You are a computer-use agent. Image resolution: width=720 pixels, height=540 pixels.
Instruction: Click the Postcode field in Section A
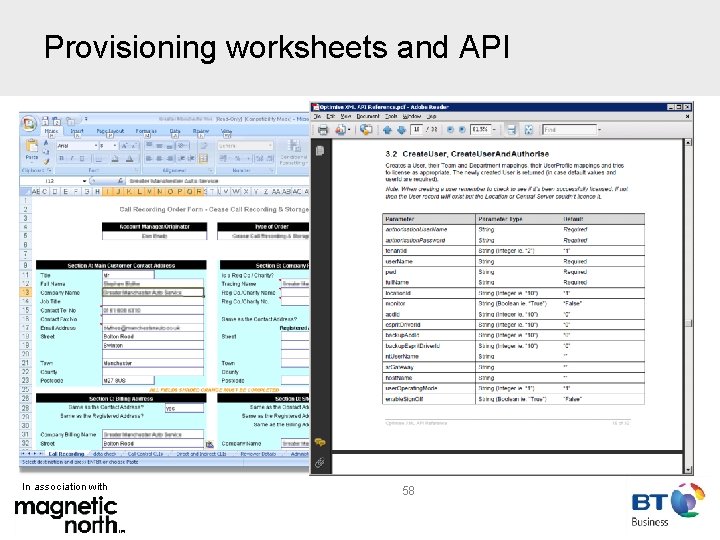pos(128,380)
